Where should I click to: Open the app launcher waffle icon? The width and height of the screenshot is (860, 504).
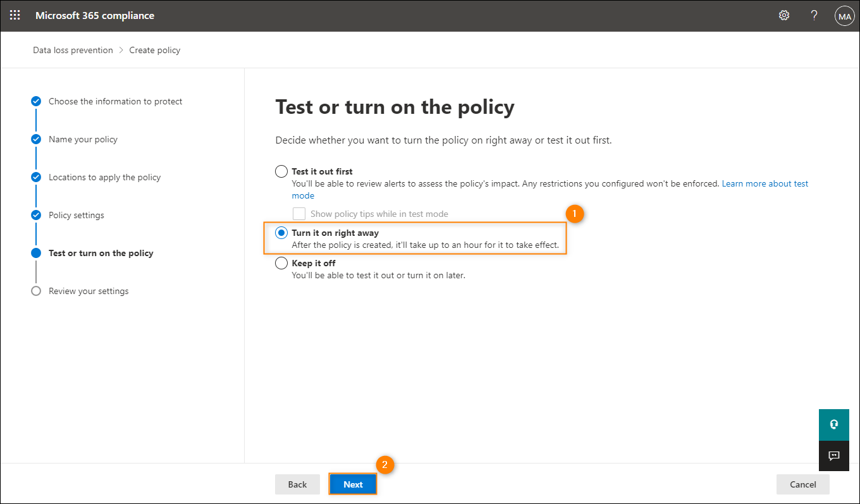click(15, 15)
